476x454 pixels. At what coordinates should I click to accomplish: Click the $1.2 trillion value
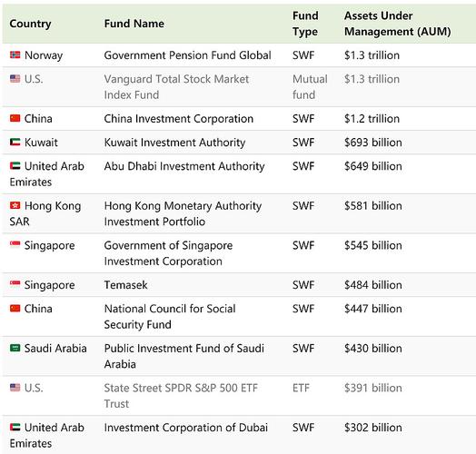click(x=372, y=119)
